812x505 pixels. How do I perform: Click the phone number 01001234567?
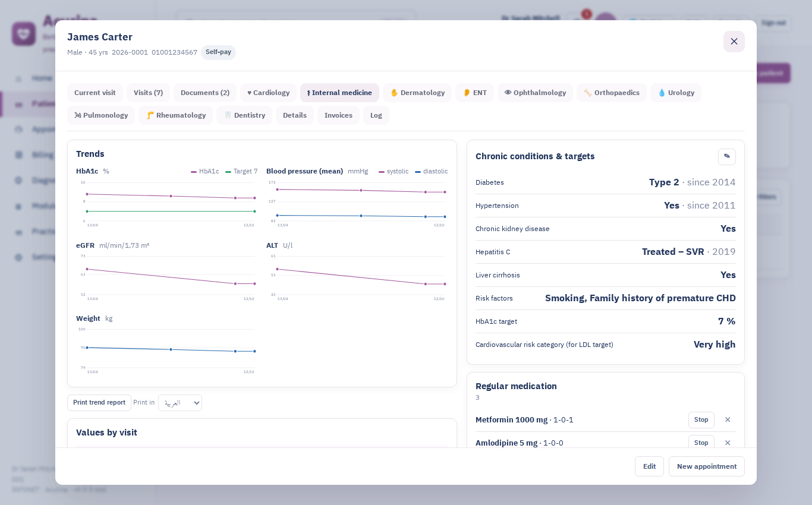174,52
